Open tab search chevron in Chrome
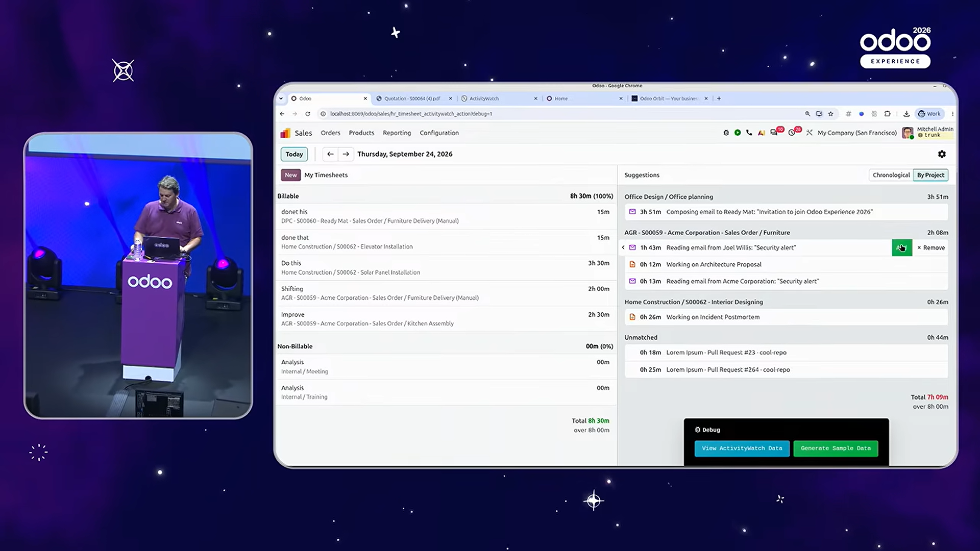 pos(281,98)
